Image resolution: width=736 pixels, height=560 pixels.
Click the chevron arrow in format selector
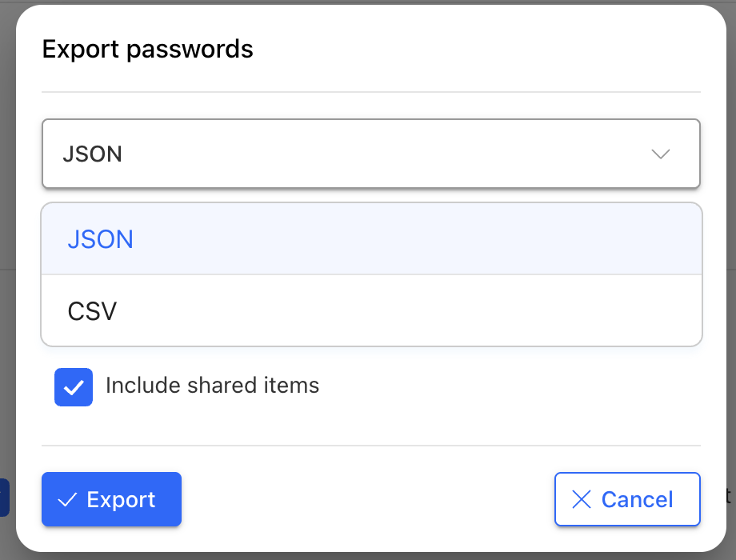pos(661,154)
